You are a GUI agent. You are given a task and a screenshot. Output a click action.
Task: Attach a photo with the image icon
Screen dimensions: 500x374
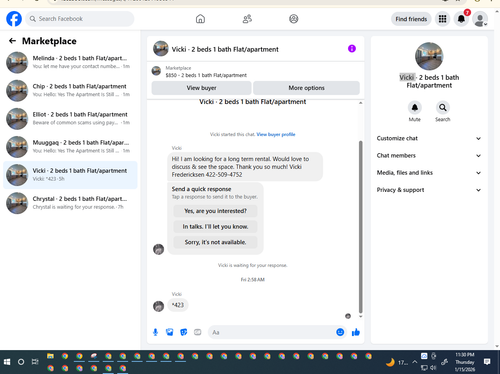pos(170,332)
